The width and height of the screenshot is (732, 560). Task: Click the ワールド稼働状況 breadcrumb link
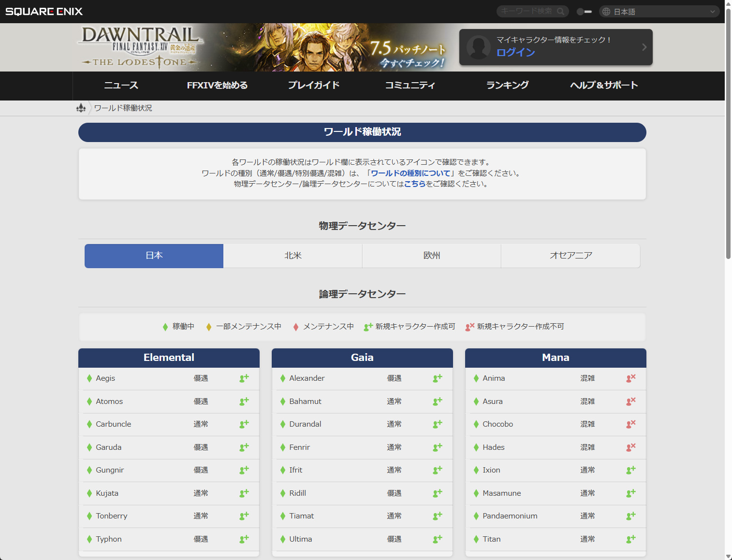[x=123, y=108]
